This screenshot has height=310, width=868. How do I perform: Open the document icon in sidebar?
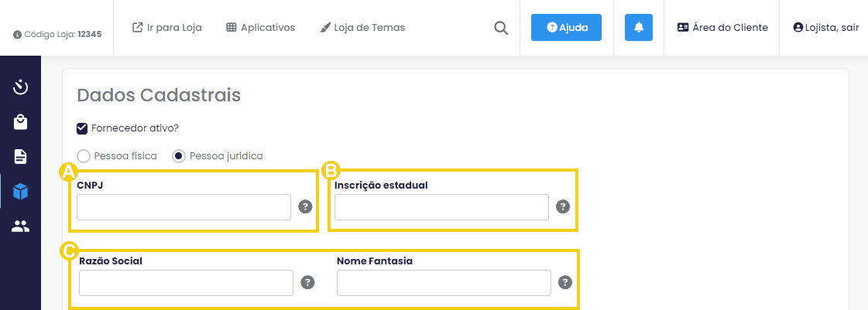[20, 156]
